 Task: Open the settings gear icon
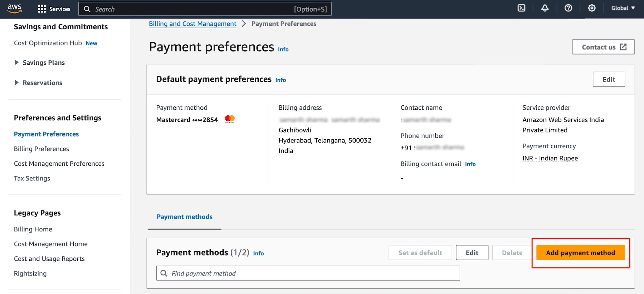click(592, 8)
